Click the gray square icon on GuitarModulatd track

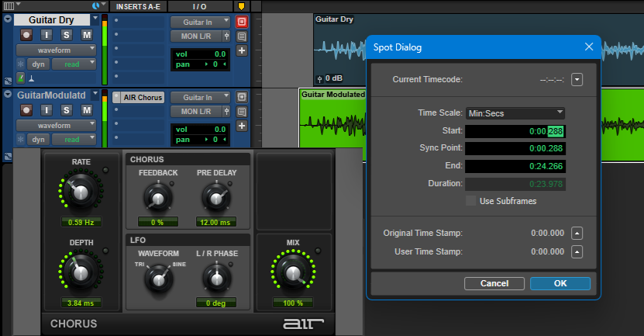[x=242, y=97]
